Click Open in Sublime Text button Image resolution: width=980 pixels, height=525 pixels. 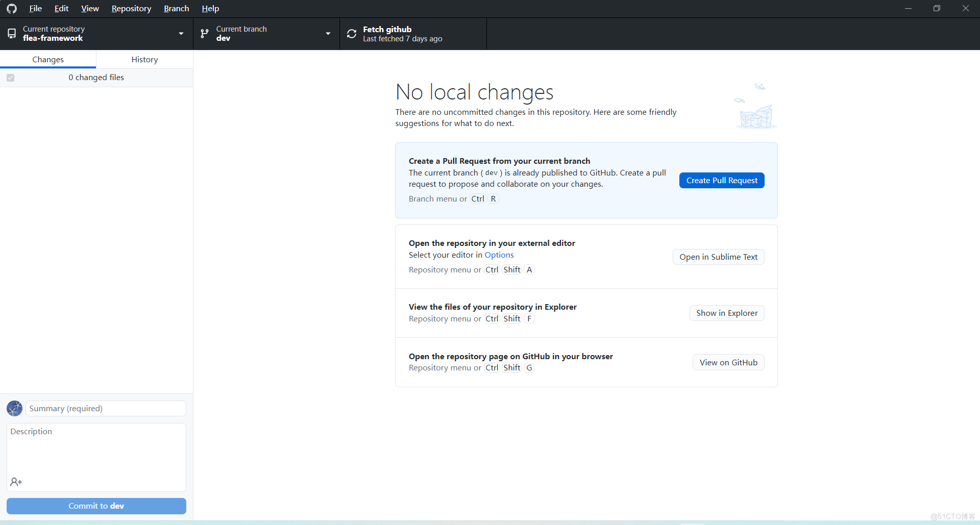[x=718, y=257]
